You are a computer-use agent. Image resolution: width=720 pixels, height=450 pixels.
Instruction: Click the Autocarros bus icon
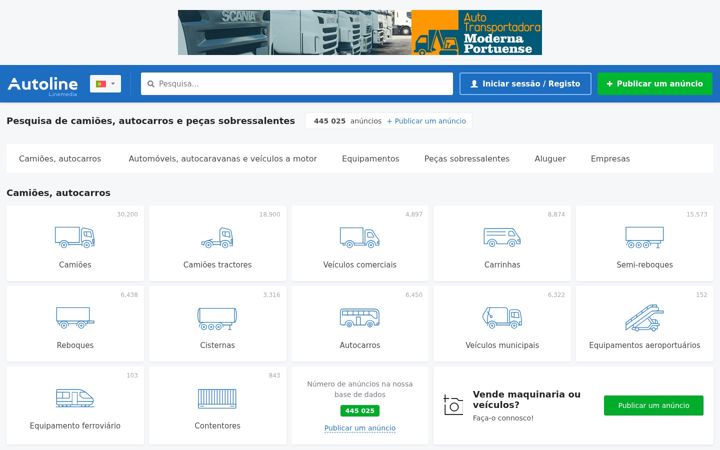[x=360, y=317]
